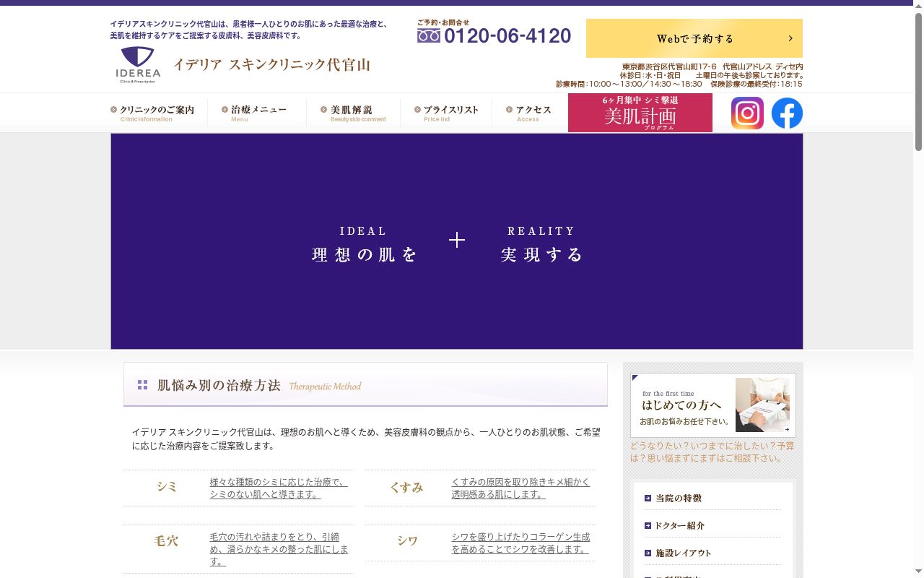
Task: Open 治療メニュー navigation item
Action: 254,113
